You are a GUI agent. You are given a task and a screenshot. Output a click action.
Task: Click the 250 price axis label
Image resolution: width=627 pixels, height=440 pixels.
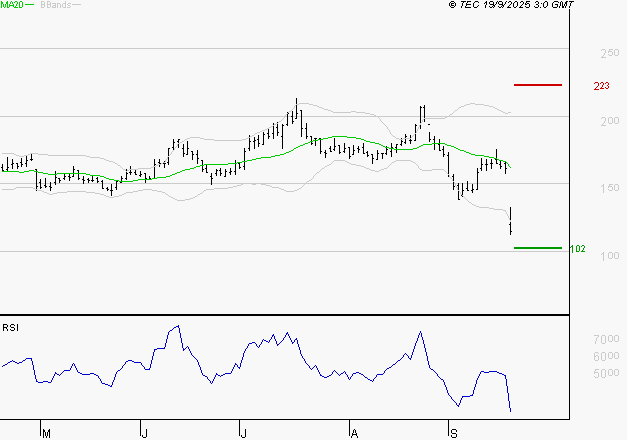coord(610,53)
